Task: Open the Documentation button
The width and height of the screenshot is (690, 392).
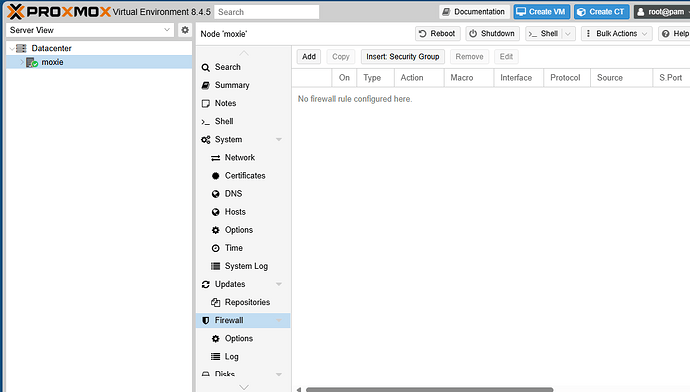Action: (474, 12)
